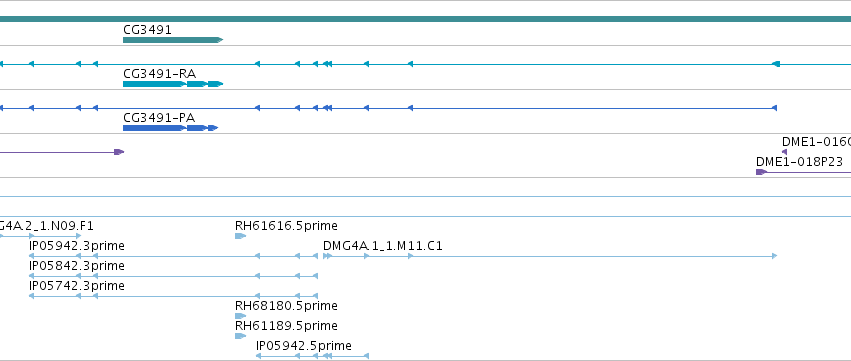Select the CG3491 gene bar
This screenshot has height=361, width=851.
(173, 40)
